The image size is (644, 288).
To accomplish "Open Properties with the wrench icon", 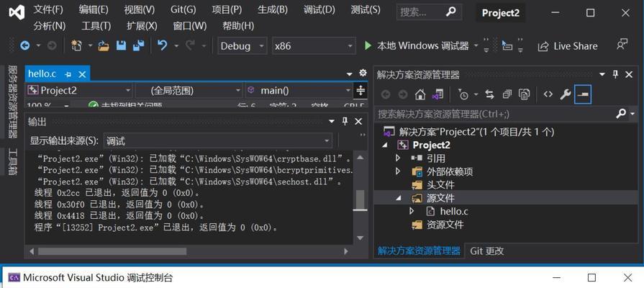I will (x=566, y=95).
